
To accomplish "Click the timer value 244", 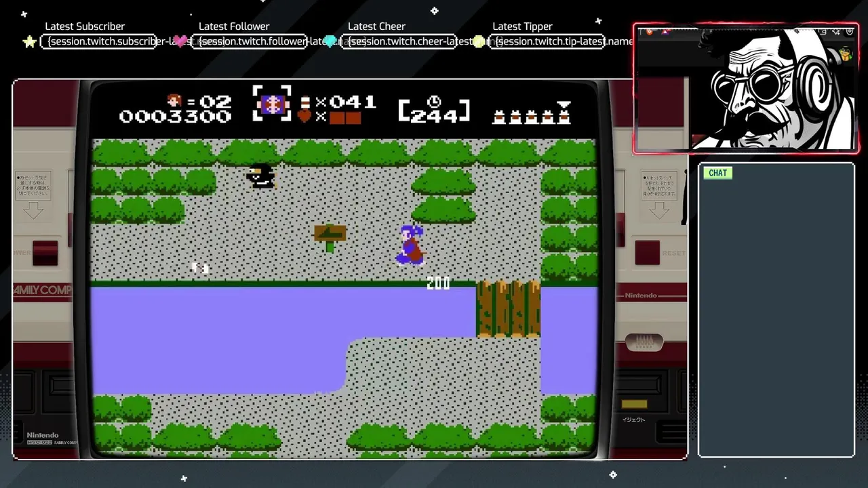I will 434,116.
